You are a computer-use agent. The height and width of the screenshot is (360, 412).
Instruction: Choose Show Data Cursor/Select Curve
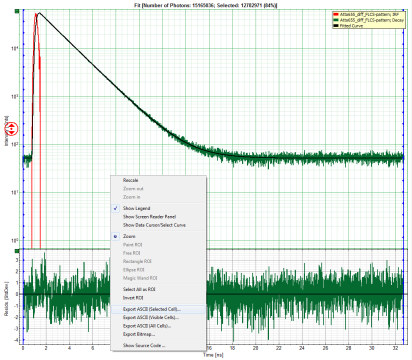[158, 225]
